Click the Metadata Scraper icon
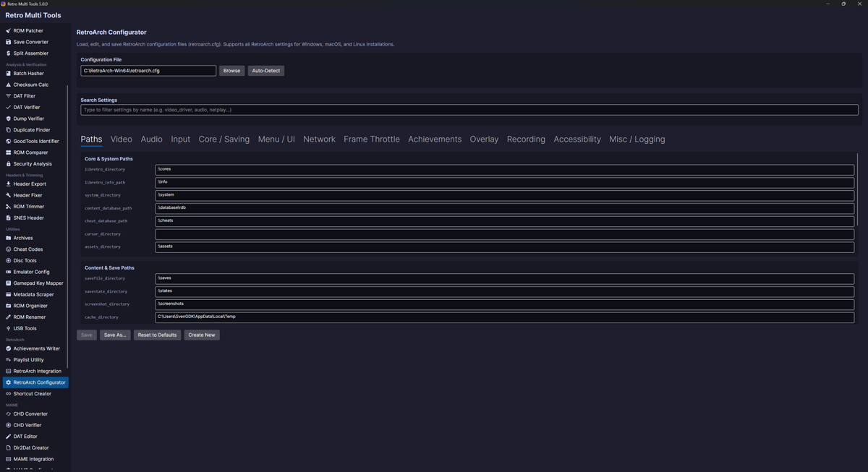The height and width of the screenshot is (472, 868). [9, 294]
